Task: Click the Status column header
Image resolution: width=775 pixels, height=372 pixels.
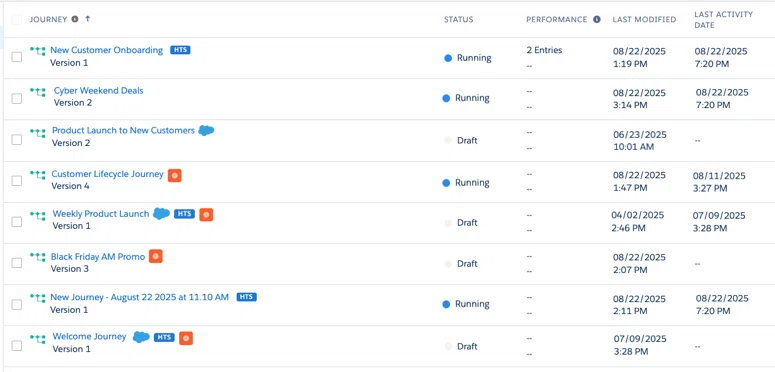Action: tap(458, 19)
